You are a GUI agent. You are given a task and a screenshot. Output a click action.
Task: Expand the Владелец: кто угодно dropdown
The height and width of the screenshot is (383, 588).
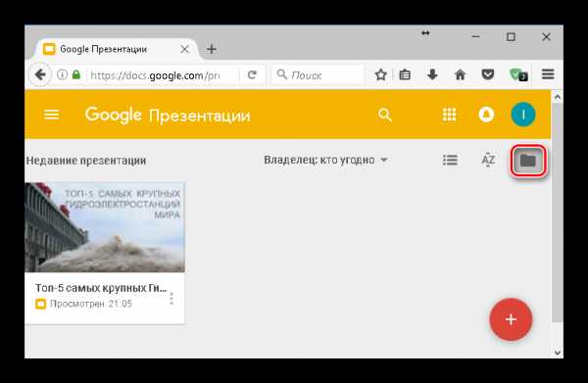(325, 160)
